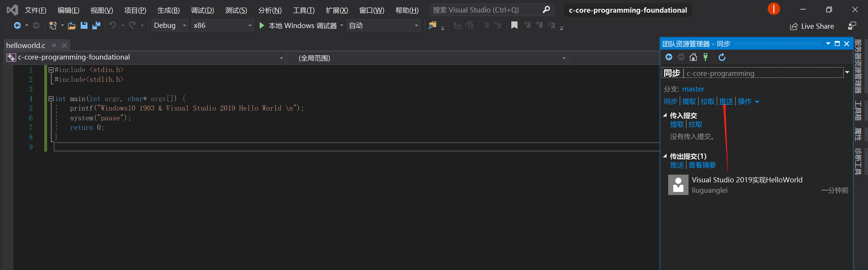The width and height of the screenshot is (868, 270).
Task: Toggle a bookmark on the current line
Action: [514, 25]
